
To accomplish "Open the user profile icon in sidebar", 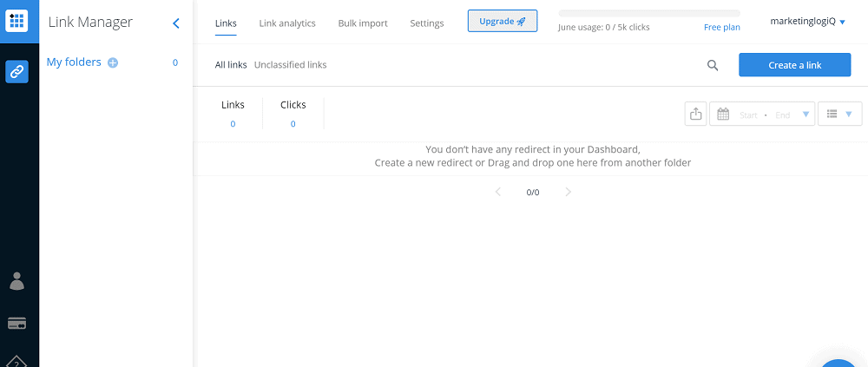I will [17, 280].
